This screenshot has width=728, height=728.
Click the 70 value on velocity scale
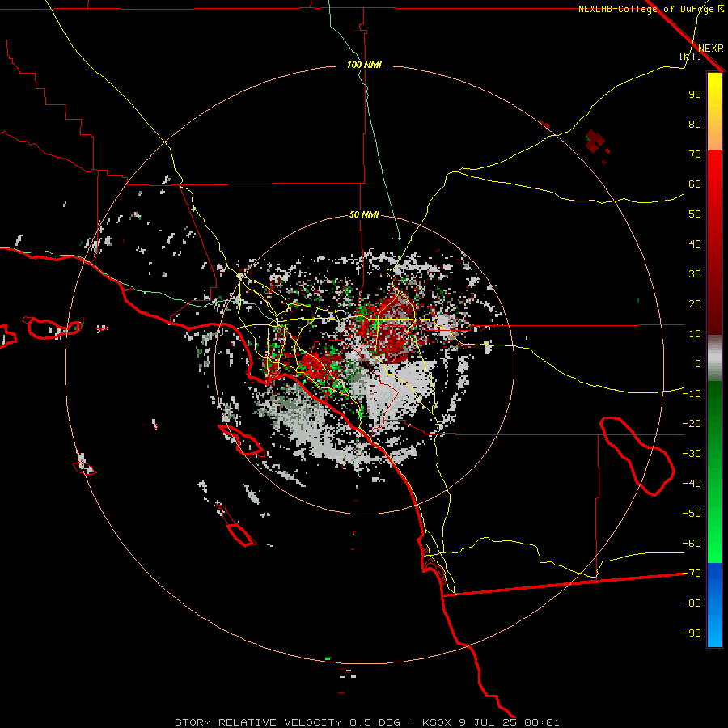tap(695, 154)
